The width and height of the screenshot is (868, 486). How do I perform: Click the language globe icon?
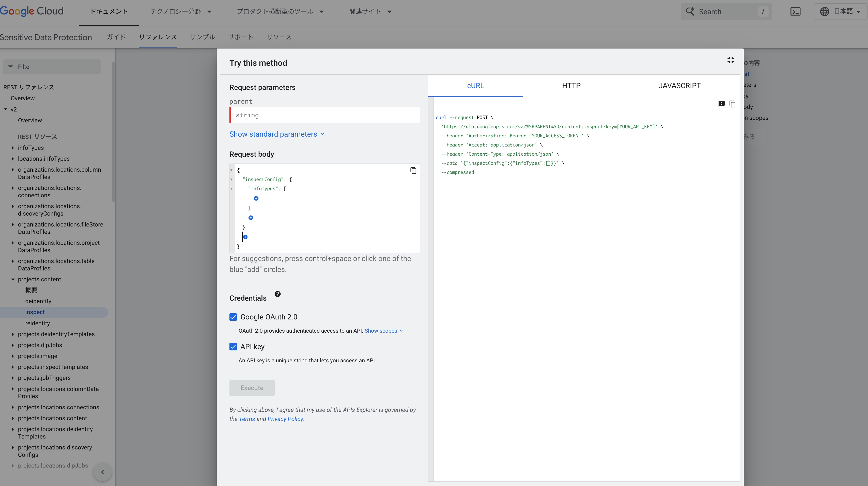point(825,11)
